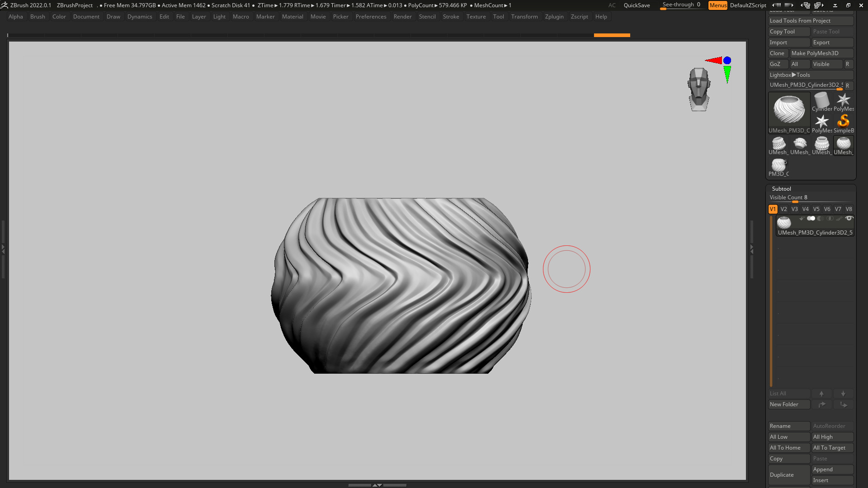
Task: Adjust the Visible Count slider
Action: [x=811, y=198]
